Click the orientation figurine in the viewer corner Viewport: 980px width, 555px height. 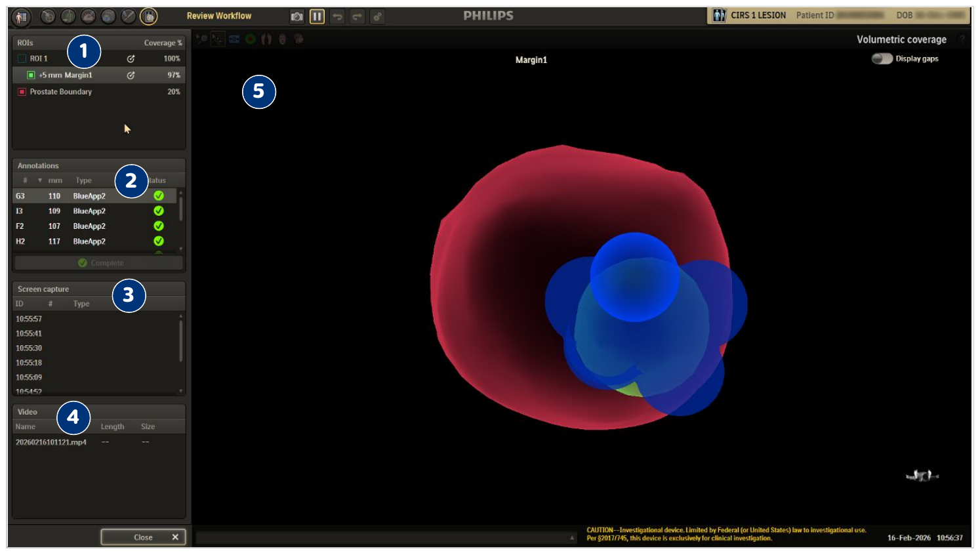[922, 476]
